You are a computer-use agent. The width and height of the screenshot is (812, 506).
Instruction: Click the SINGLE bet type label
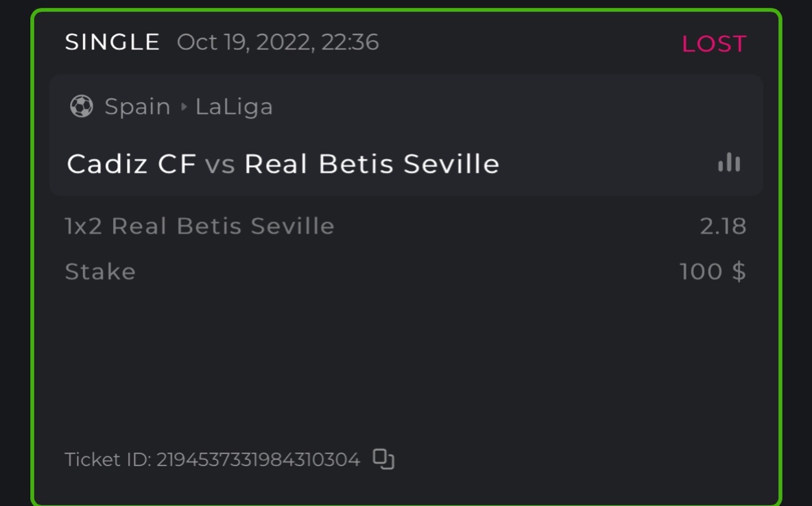click(x=112, y=43)
